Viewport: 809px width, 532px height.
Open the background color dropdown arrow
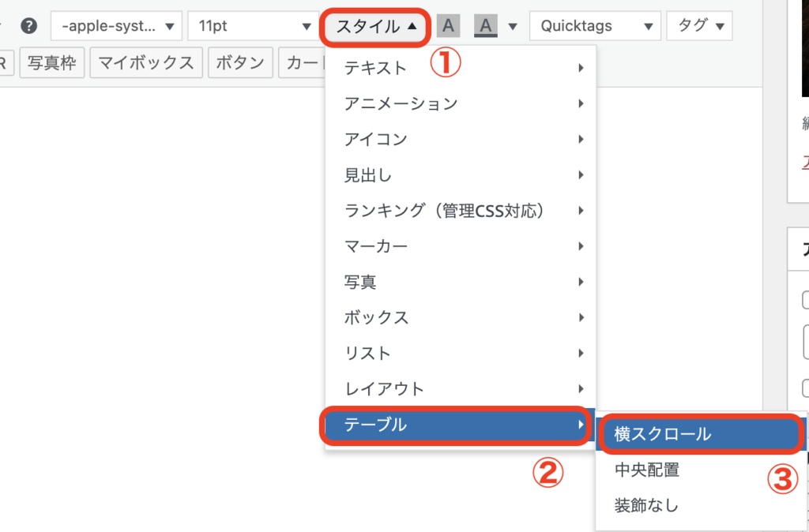pyautogui.click(x=513, y=27)
